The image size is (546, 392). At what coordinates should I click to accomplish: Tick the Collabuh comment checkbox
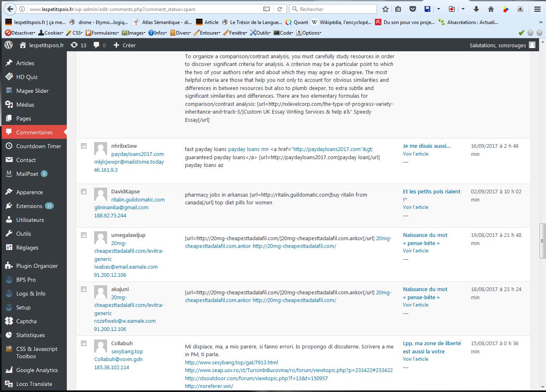(84, 344)
